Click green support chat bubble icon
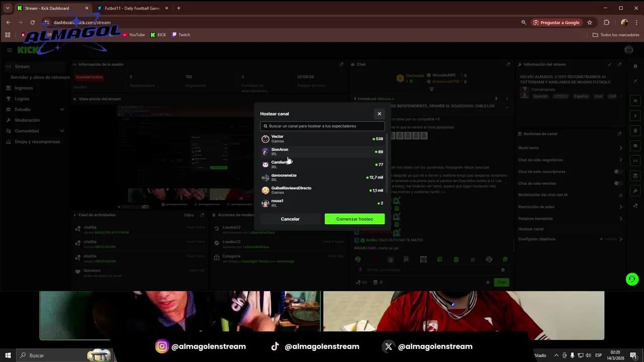The width and height of the screenshot is (644, 362). (632, 279)
